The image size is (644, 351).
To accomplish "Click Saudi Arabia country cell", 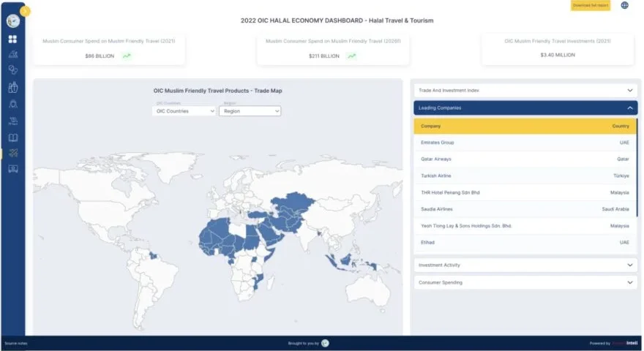I will point(615,209).
